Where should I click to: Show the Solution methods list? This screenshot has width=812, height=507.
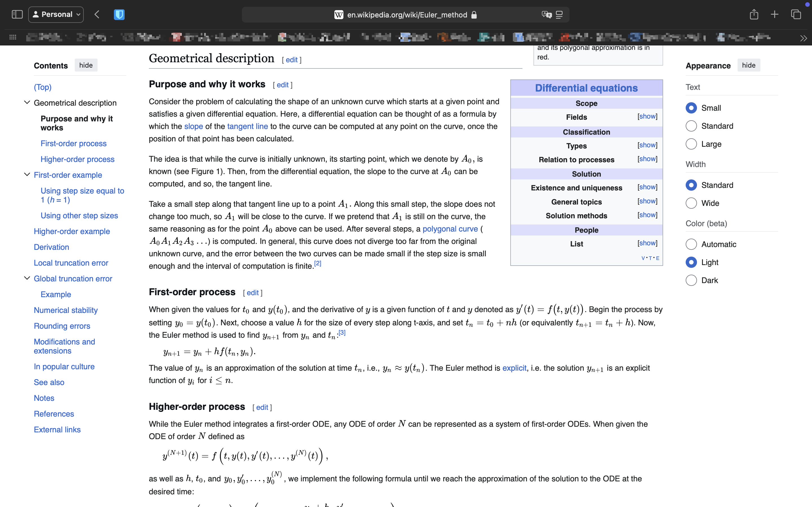[x=647, y=215]
